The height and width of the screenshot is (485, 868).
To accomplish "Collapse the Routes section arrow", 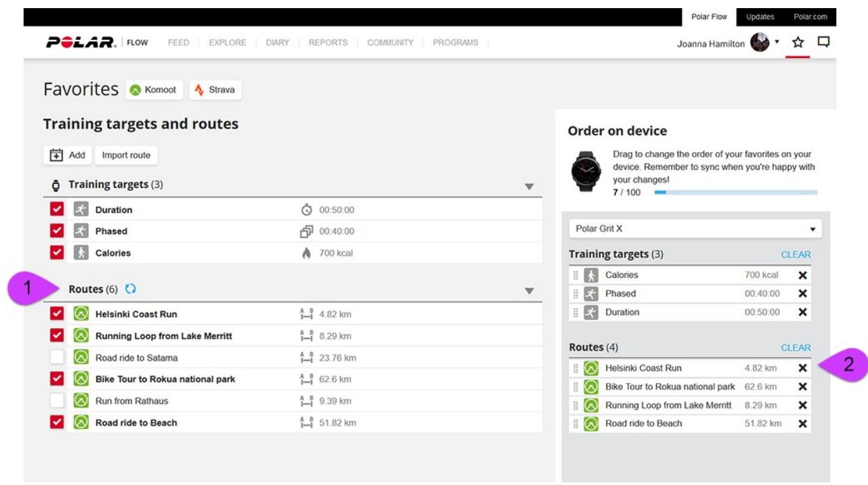I will 529,292.
